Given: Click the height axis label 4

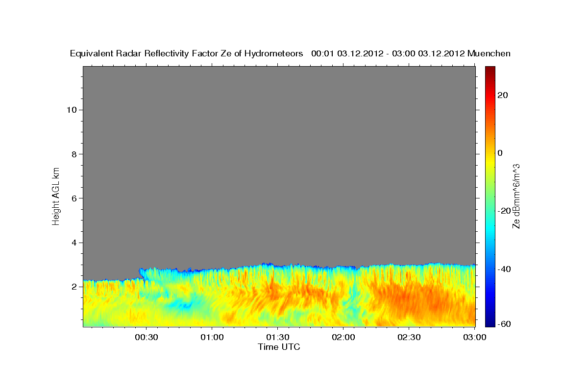Looking at the screenshot, I should coord(74,243).
